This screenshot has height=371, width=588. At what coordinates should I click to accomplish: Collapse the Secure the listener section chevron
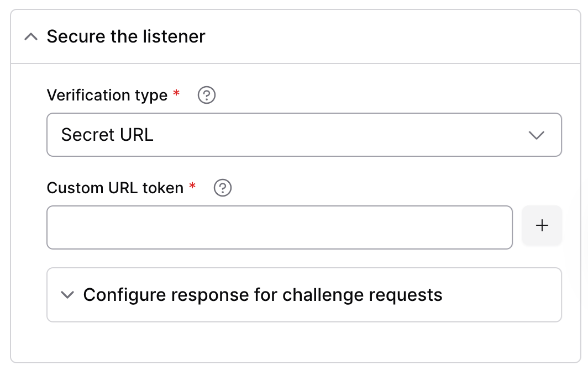pos(31,37)
